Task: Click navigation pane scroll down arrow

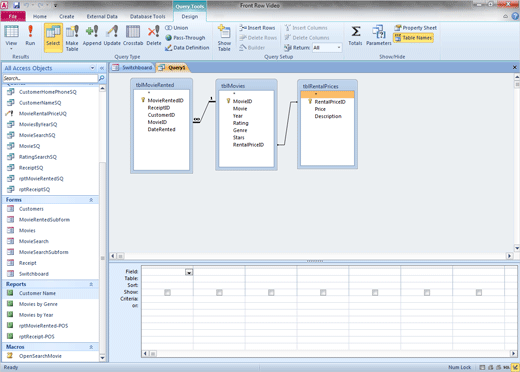Action: point(102,358)
